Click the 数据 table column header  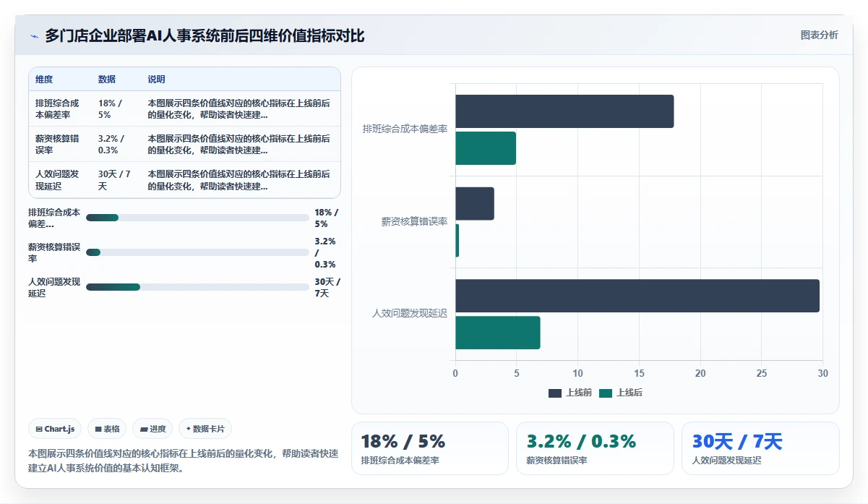point(107,80)
